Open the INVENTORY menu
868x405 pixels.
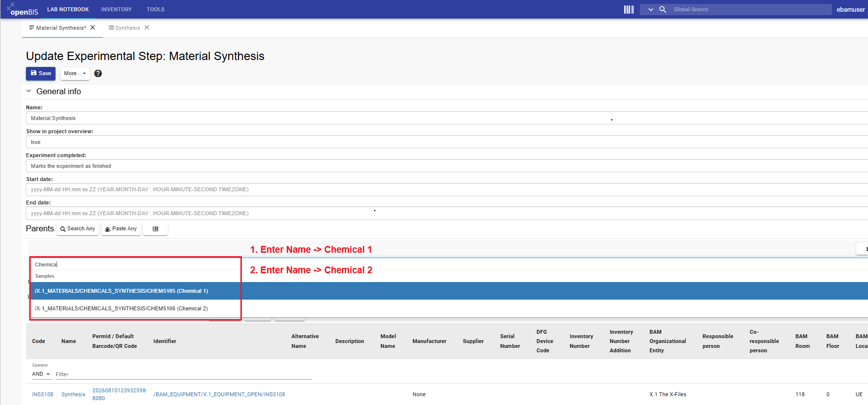pos(116,9)
